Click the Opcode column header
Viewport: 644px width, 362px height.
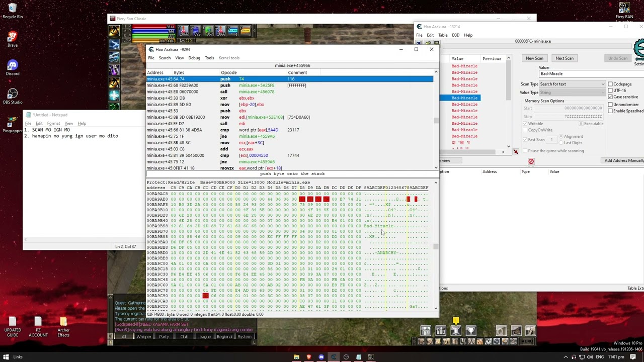(228, 73)
